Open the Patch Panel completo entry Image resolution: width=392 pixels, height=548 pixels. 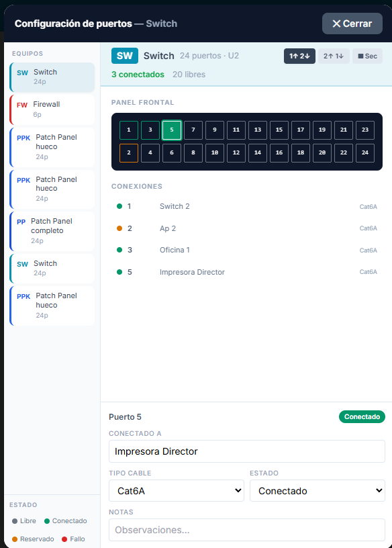tap(52, 231)
